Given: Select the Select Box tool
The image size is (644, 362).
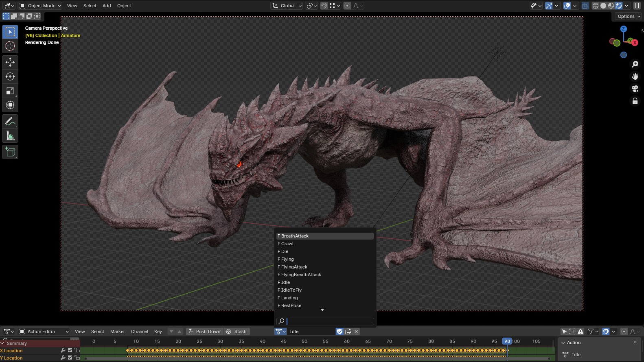Looking at the screenshot, I should [10, 32].
